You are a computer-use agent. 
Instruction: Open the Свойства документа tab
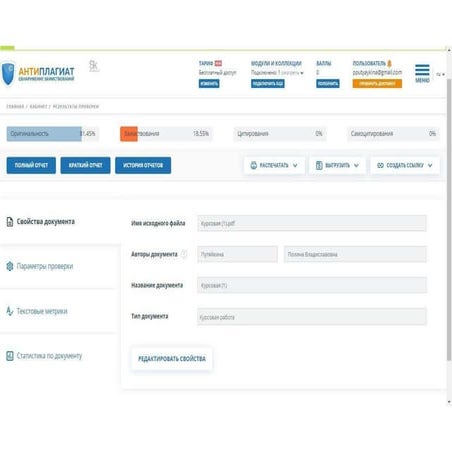[46, 222]
